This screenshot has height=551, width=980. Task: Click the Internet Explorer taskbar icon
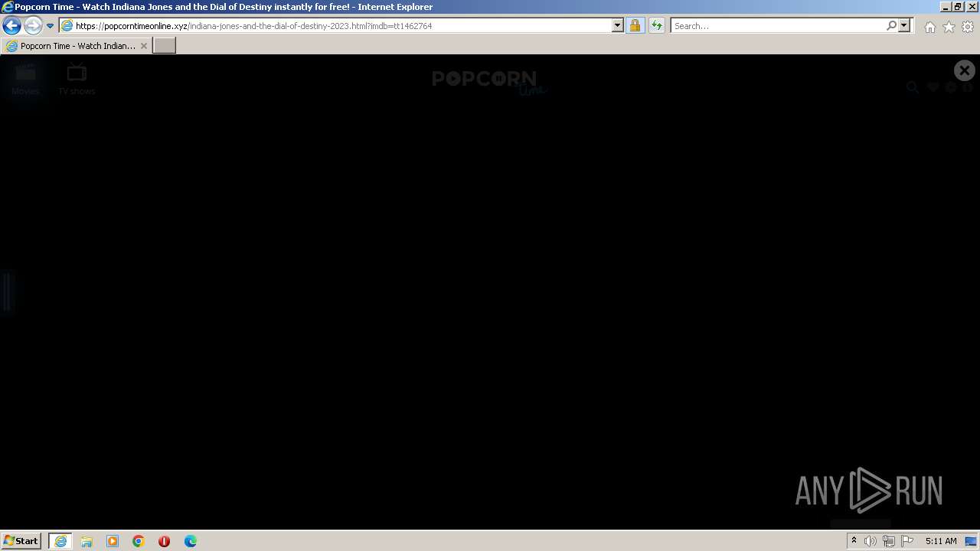pos(60,541)
